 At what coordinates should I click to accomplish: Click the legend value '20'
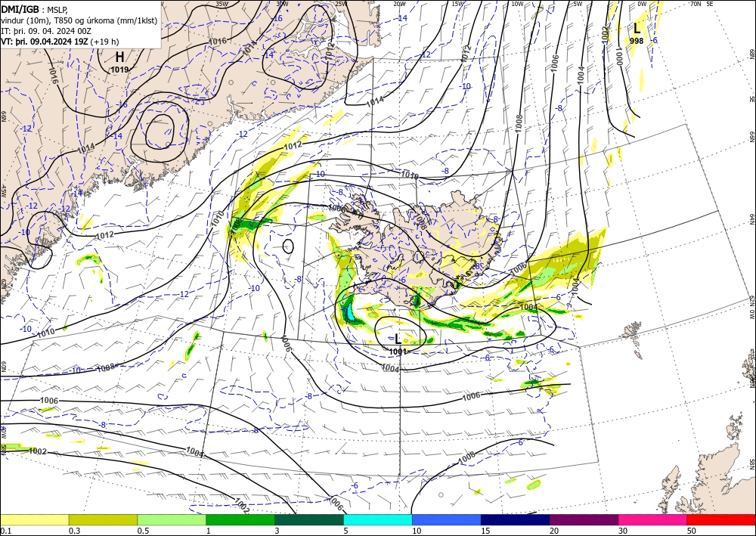pyautogui.click(x=554, y=531)
